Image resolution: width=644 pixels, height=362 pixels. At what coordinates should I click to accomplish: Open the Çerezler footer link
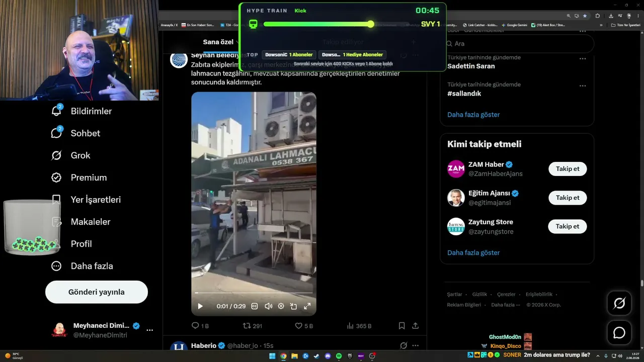[x=506, y=295]
